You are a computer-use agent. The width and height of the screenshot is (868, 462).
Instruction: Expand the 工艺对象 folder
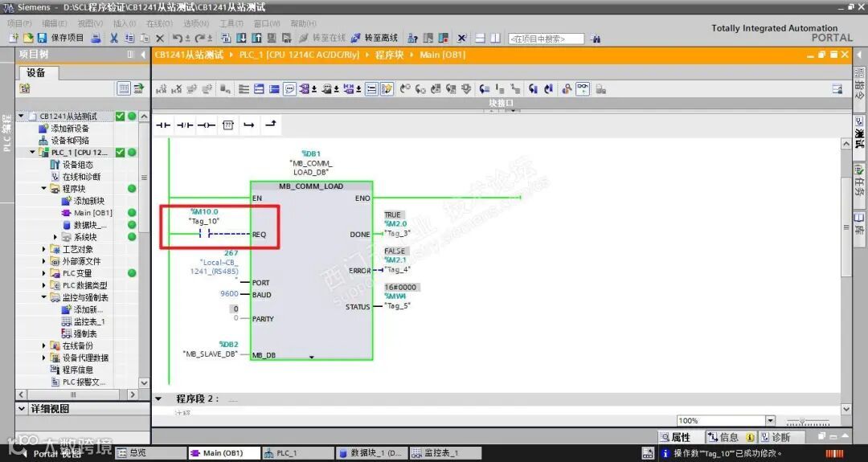coord(43,249)
